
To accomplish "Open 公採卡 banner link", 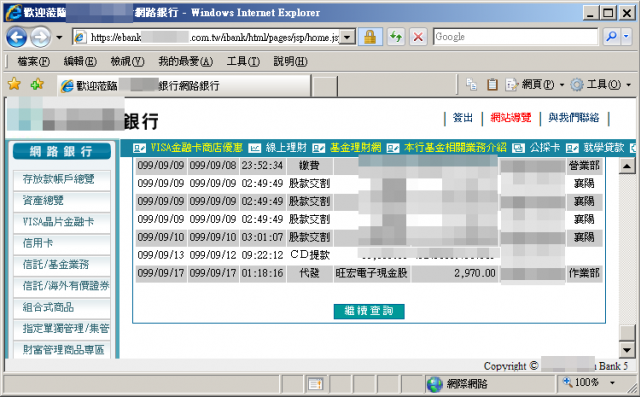I will click(544, 148).
